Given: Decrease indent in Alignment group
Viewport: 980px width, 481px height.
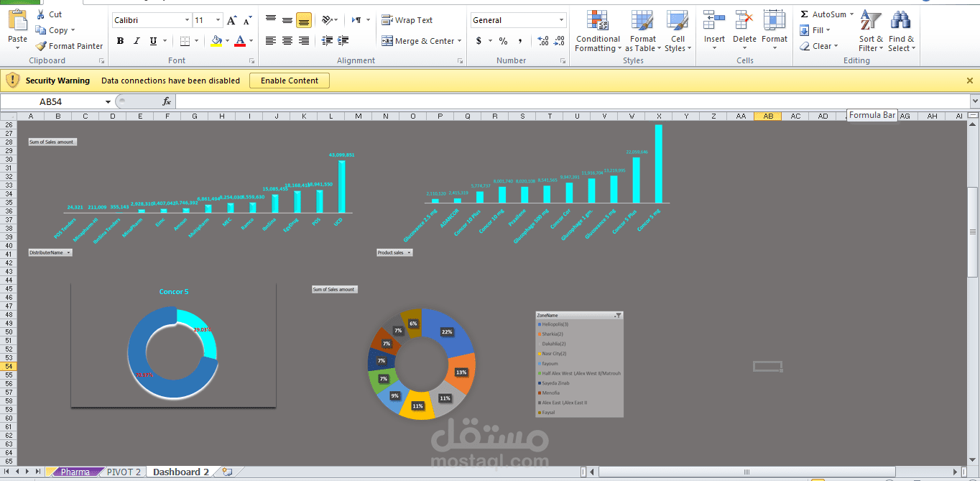Looking at the screenshot, I should (x=328, y=41).
